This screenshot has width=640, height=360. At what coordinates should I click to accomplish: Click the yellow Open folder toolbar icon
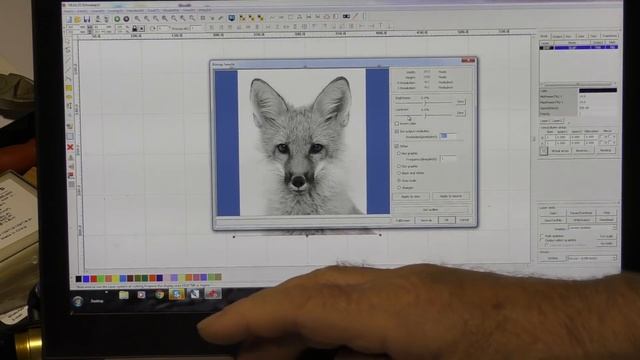click(x=77, y=19)
